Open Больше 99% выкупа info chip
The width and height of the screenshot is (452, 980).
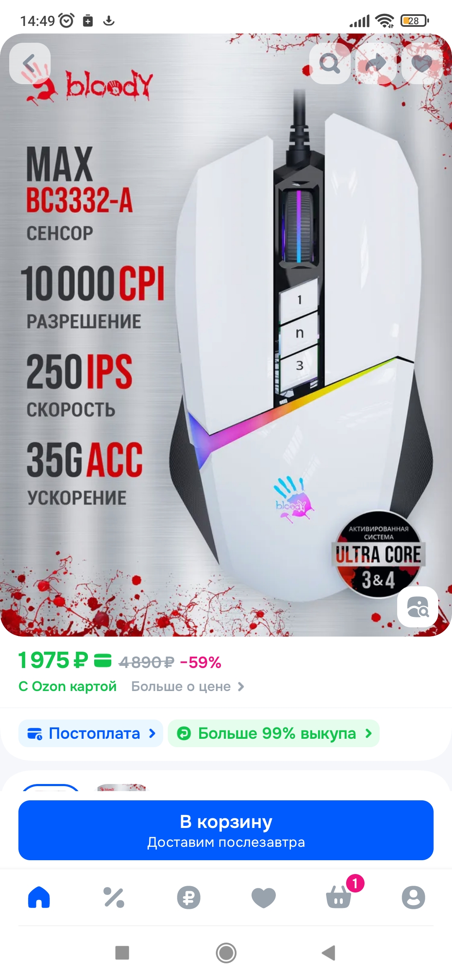(x=274, y=733)
